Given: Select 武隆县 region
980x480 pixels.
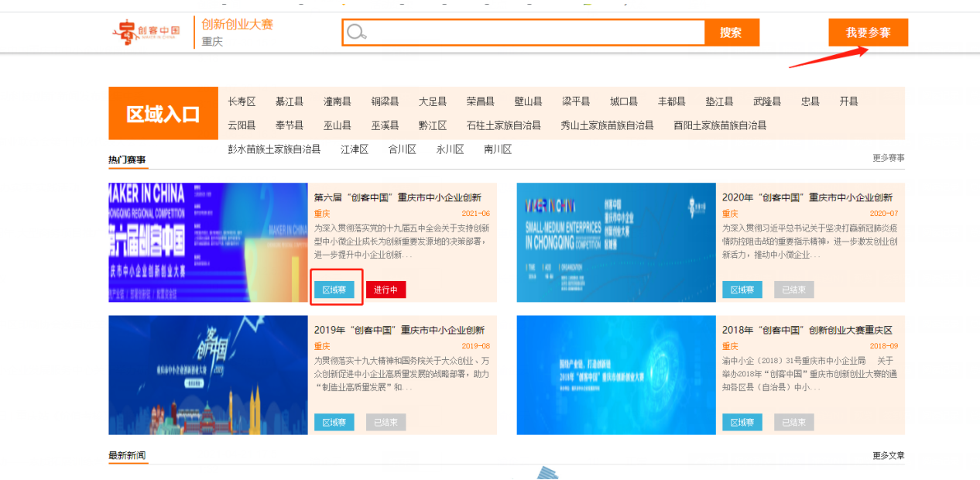Looking at the screenshot, I should pyautogui.click(x=767, y=101).
